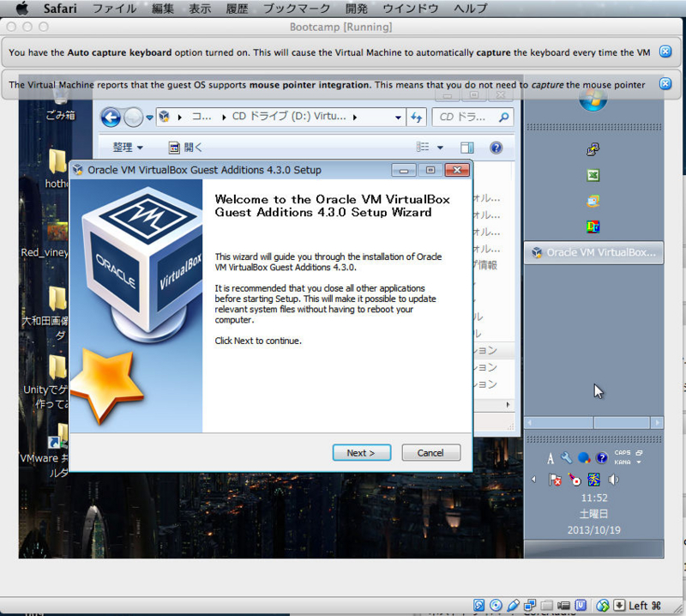Click the CD drive icon in address bar
The height and width of the screenshot is (616, 686).
164,117
